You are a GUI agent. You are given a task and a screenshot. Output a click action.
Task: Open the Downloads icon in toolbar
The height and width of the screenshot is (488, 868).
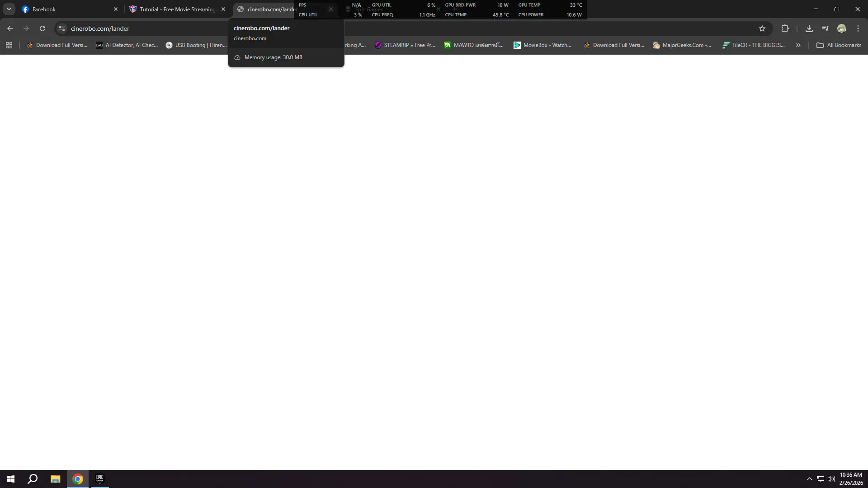[x=809, y=28]
